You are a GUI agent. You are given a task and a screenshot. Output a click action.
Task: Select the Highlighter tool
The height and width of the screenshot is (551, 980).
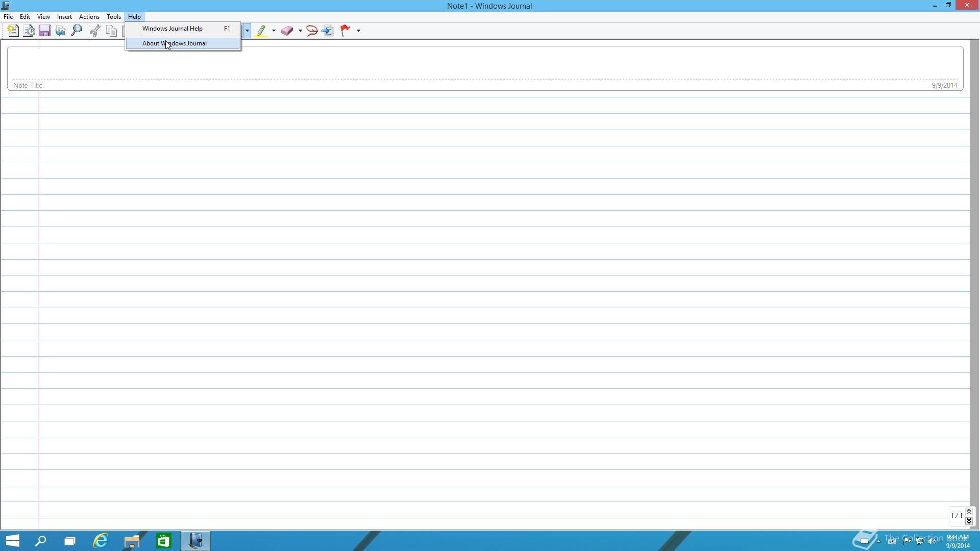261,31
